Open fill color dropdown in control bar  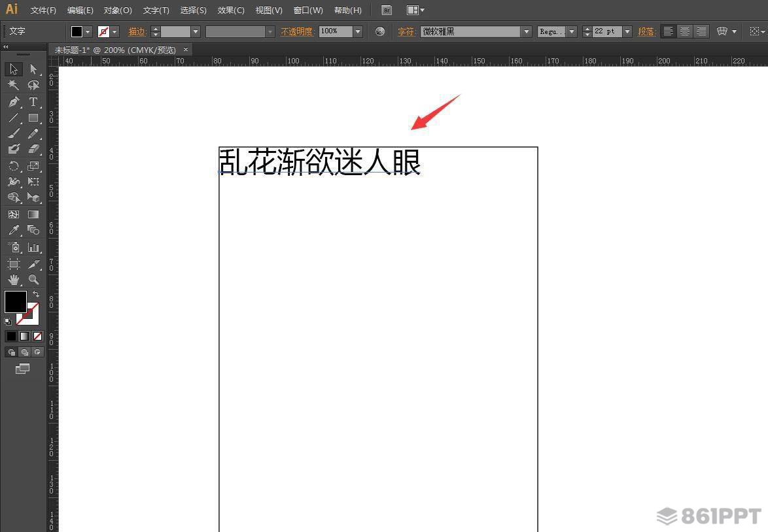(x=88, y=32)
